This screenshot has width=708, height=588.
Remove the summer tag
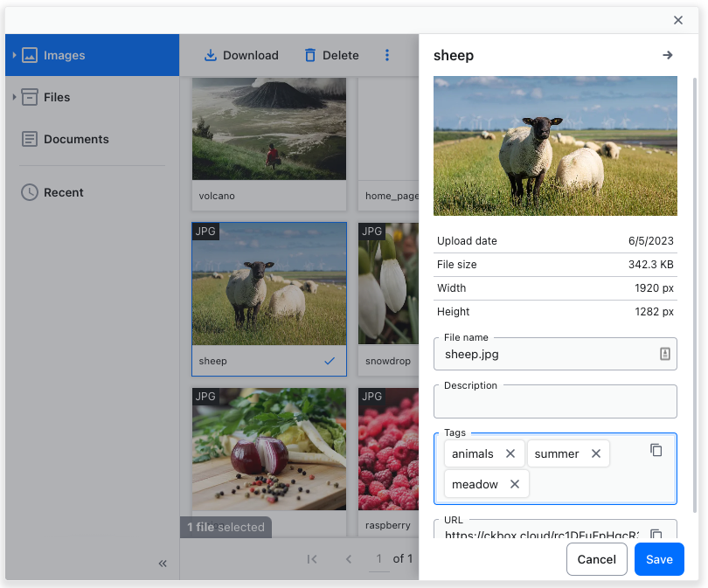[x=596, y=453]
